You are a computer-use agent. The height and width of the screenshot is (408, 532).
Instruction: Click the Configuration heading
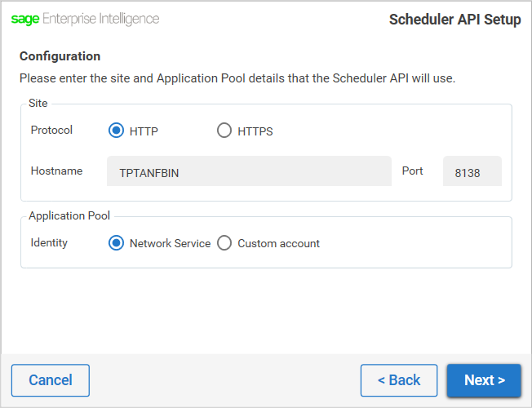(x=60, y=56)
